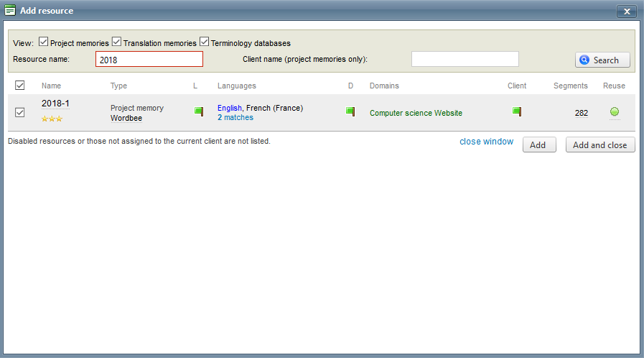Click the green language flag icon

click(x=199, y=111)
